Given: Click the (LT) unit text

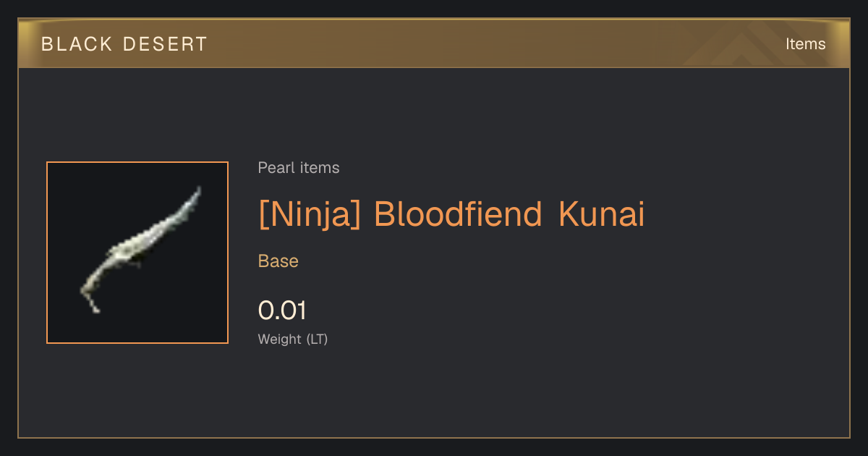Looking at the screenshot, I should (317, 339).
